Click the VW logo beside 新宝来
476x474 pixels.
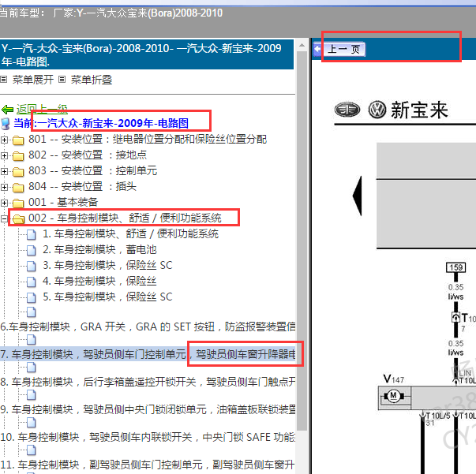pyautogui.click(x=377, y=110)
